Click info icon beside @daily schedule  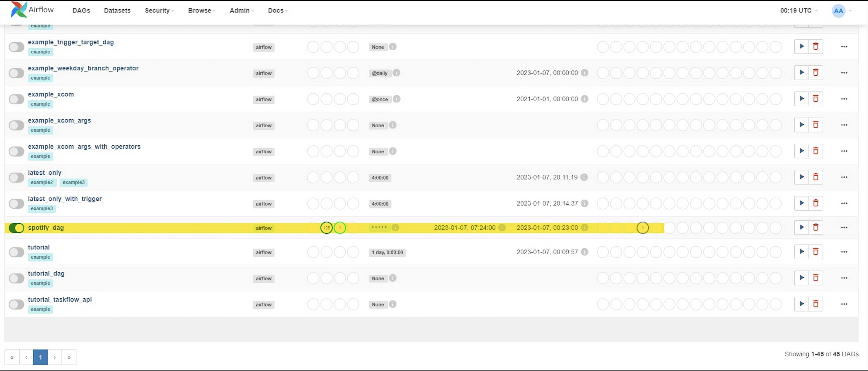(396, 73)
